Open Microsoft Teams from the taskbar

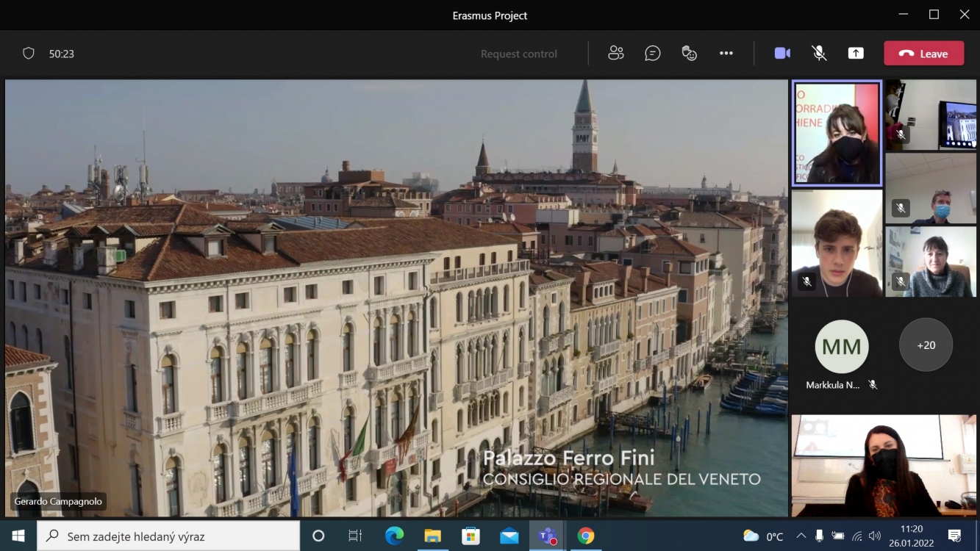pos(547,536)
